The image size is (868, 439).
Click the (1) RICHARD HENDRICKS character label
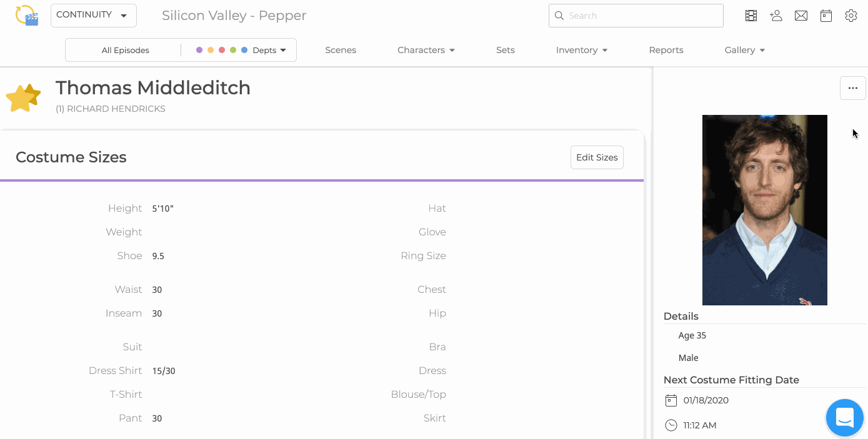click(x=111, y=109)
